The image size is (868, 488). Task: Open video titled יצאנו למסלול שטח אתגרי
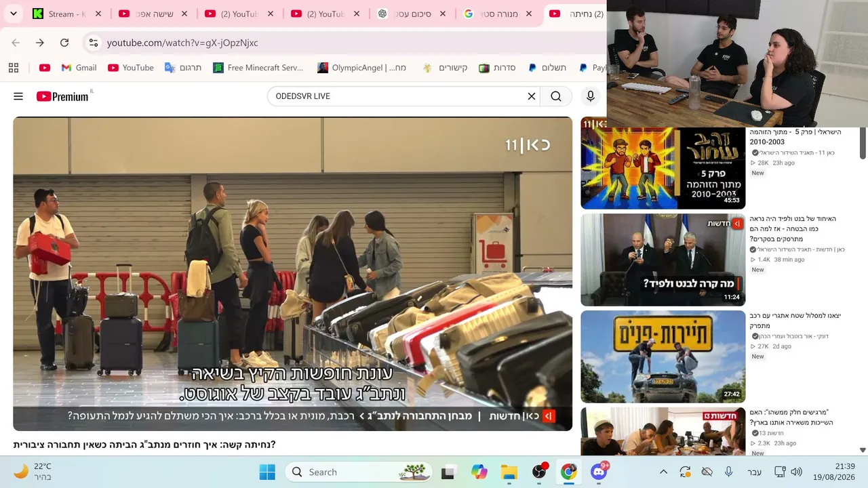point(795,321)
